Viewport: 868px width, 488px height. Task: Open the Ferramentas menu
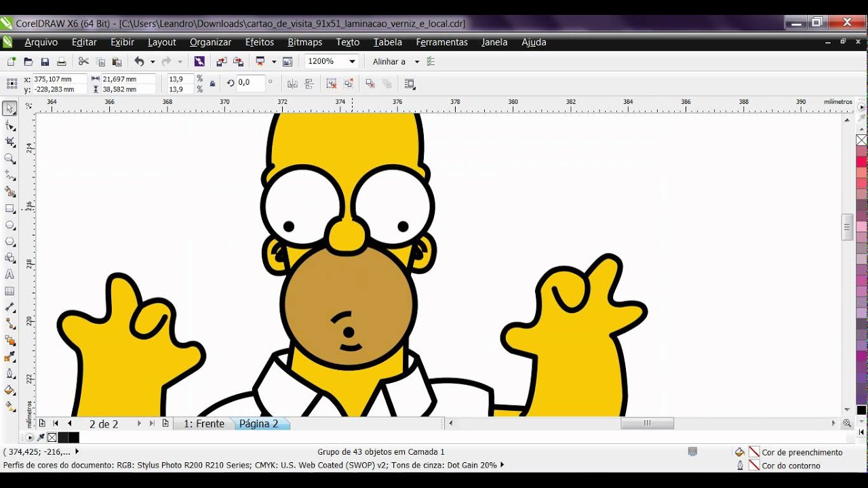pos(442,42)
